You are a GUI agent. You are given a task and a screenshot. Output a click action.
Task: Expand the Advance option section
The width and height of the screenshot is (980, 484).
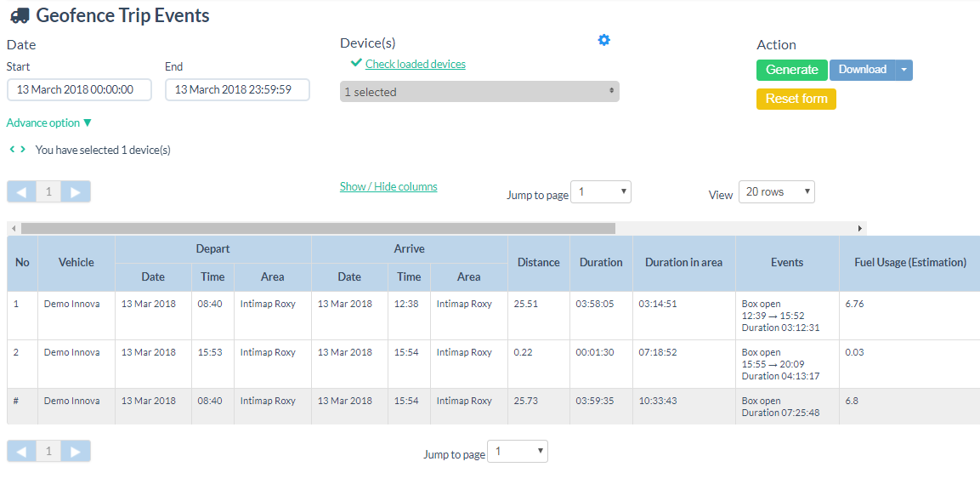coord(48,122)
